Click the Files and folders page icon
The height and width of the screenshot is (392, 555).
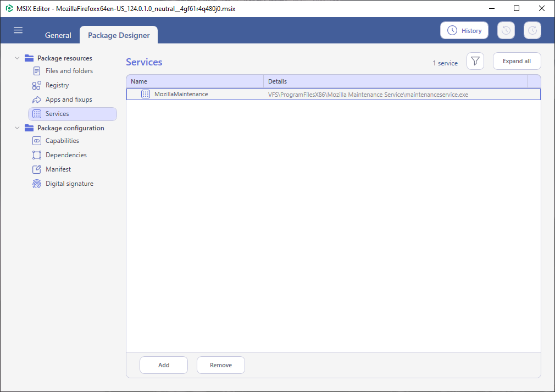point(36,71)
